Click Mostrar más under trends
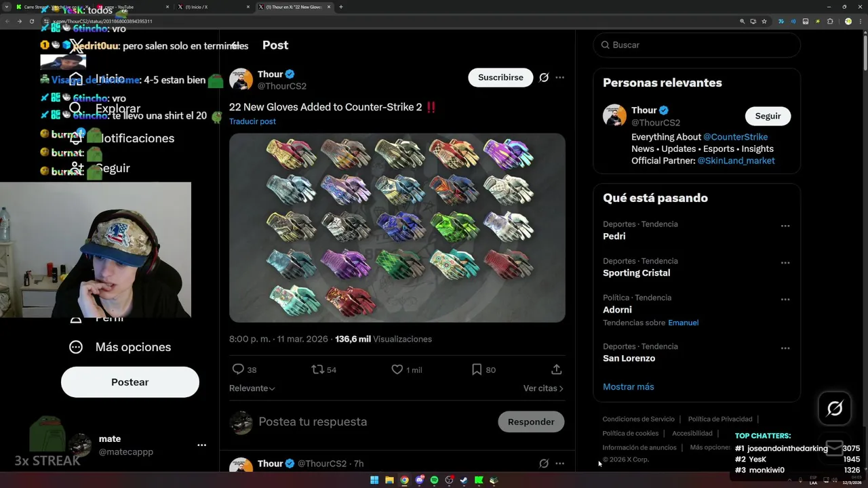This screenshot has width=868, height=488. (629, 386)
